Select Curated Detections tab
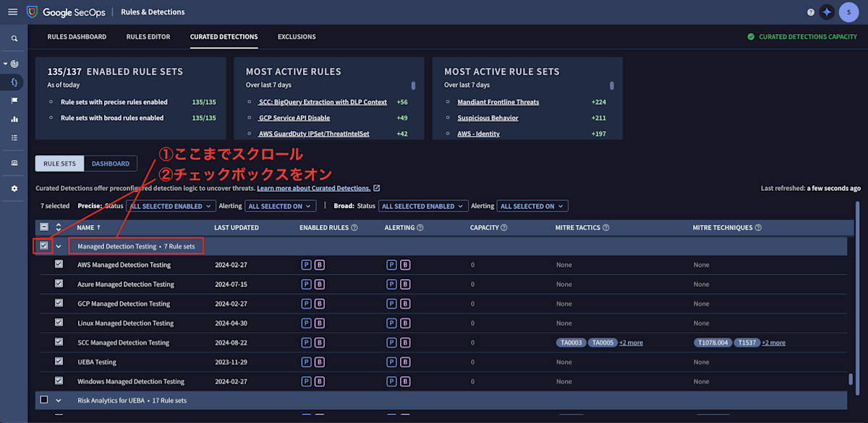Viewport: 868px width, 423px height. [224, 37]
